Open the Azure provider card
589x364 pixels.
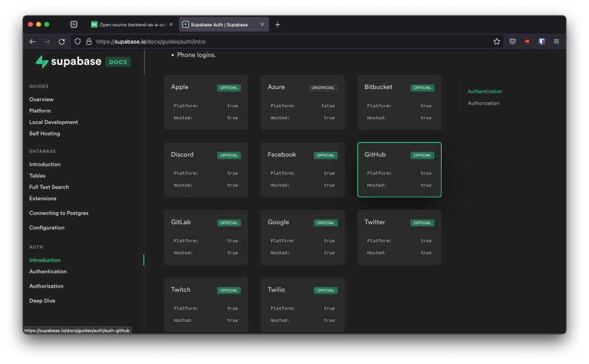tap(303, 102)
